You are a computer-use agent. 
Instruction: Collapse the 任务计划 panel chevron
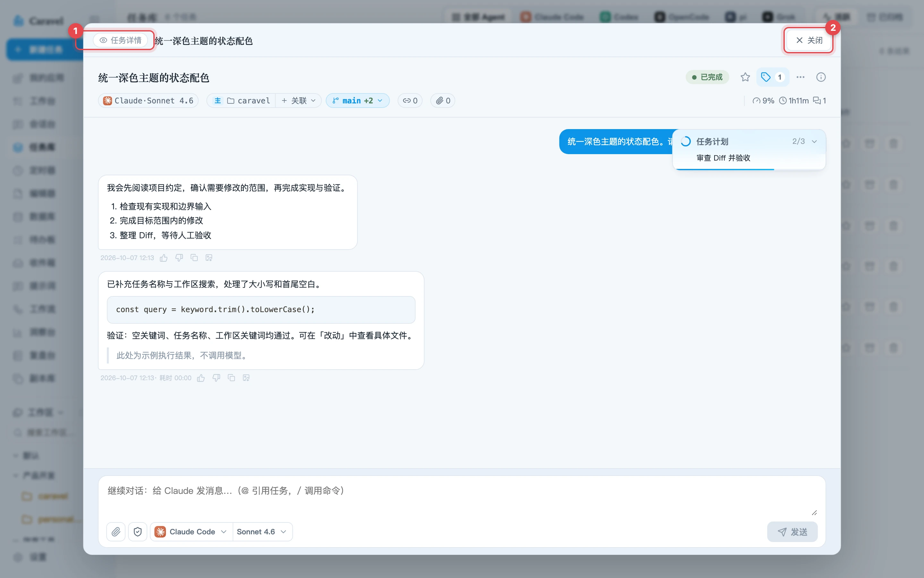pos(814,141)
